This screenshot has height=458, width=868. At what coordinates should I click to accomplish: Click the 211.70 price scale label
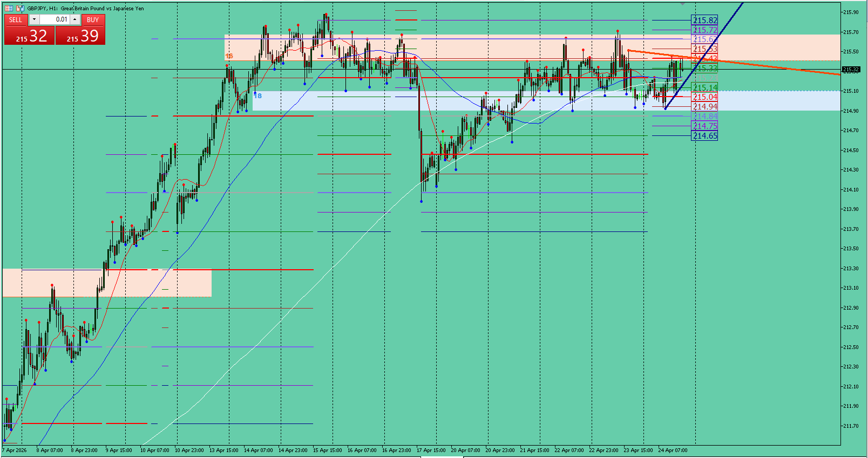point(851,426)
